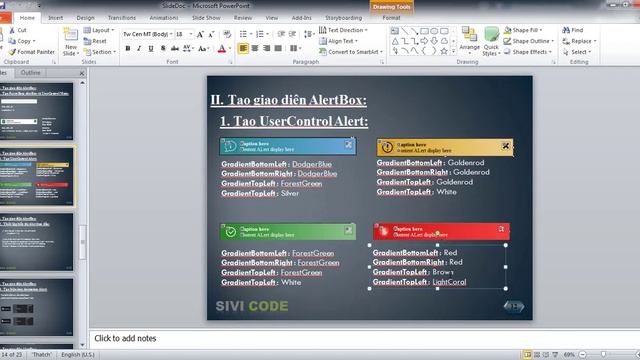Toggle underline formatting
The width and height of the screenshot is (640, 360).
pyautogui.click(x=151, y=49)
